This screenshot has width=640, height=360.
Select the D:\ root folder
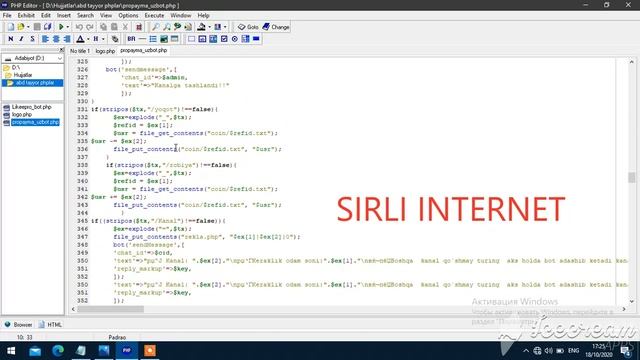click(16, 67)
